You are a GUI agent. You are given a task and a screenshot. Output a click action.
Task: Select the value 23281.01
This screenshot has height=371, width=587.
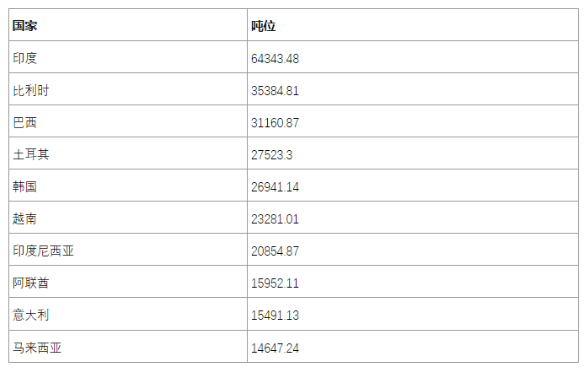(275, 219)
